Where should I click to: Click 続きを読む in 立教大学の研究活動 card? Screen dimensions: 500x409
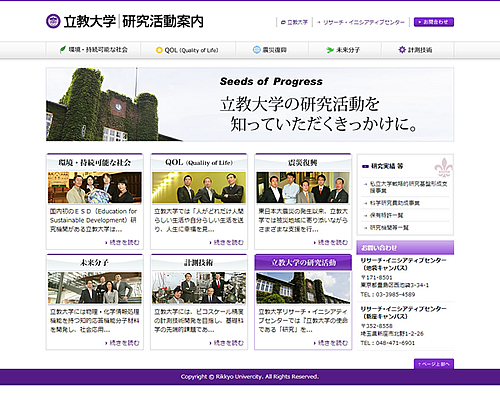click(331, 343)
